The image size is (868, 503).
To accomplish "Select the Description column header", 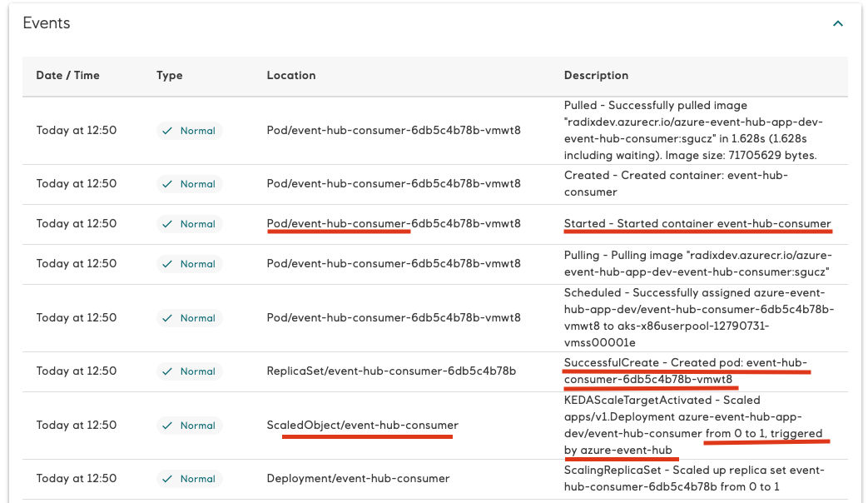I will click(596, 75).
